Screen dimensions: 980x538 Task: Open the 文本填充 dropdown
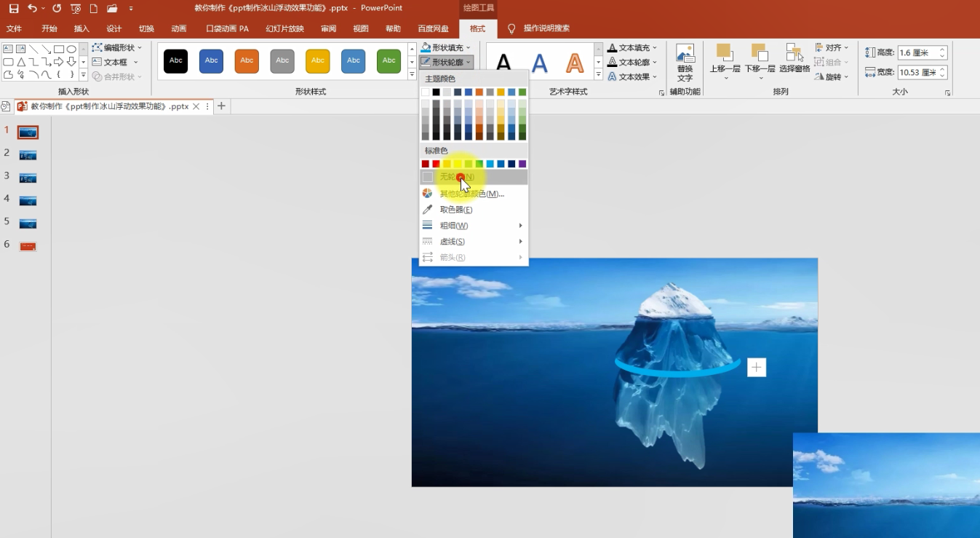(x=632, y=47)
